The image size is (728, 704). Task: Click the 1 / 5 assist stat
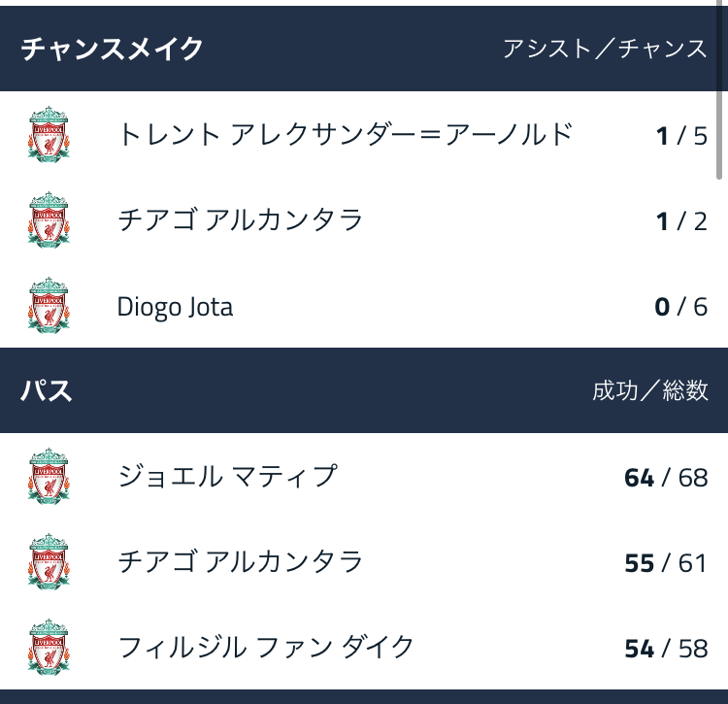pos(681,136)
